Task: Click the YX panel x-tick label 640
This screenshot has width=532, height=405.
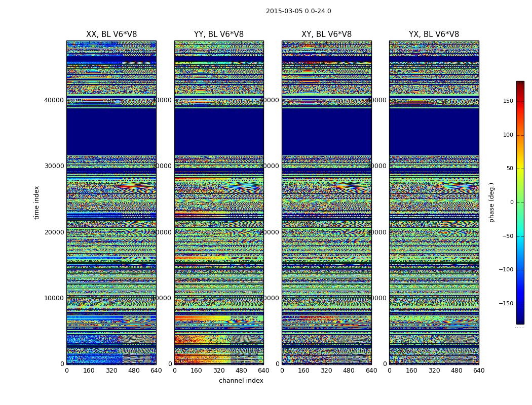Action: coord(479,371)
